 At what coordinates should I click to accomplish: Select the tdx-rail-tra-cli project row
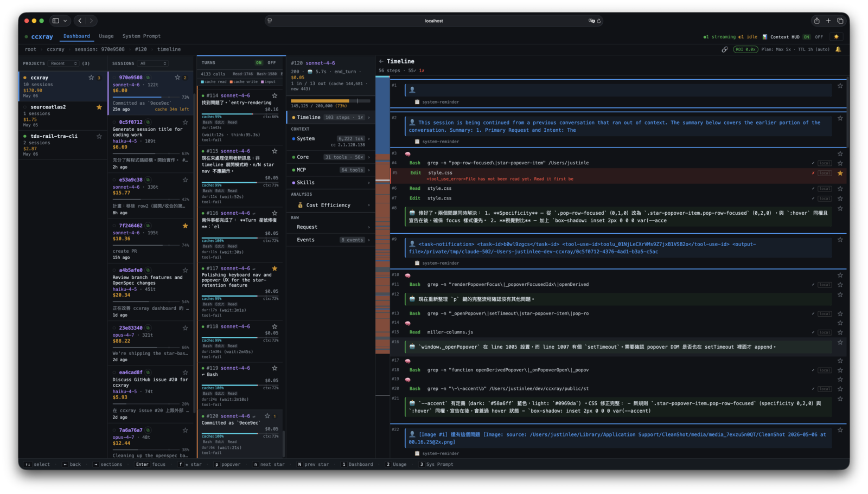tap(63, 145)
